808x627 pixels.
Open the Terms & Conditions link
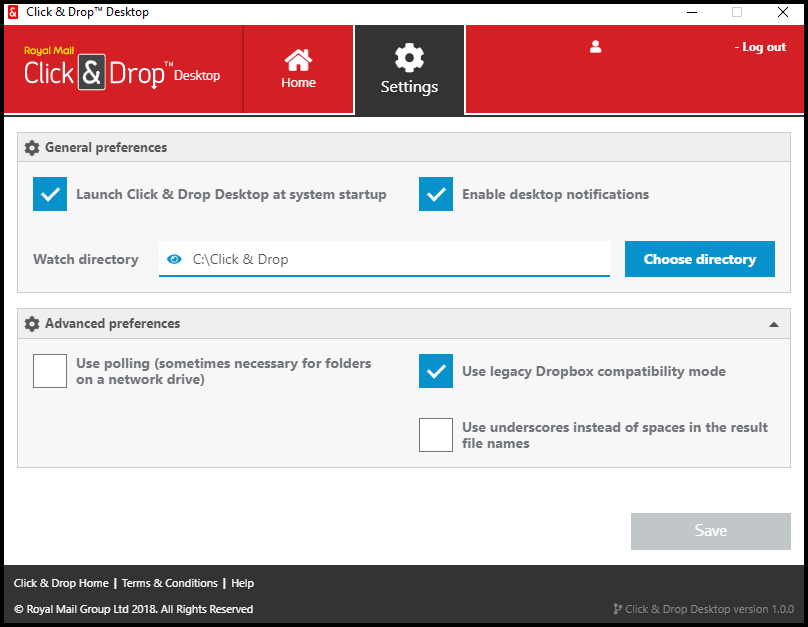click(170, 583)
